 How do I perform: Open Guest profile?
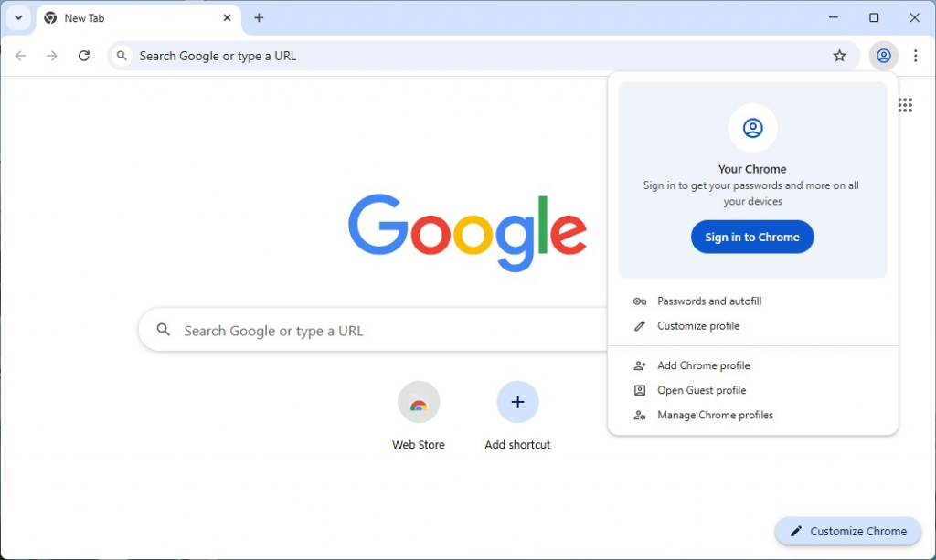click(x=753, y=391)
